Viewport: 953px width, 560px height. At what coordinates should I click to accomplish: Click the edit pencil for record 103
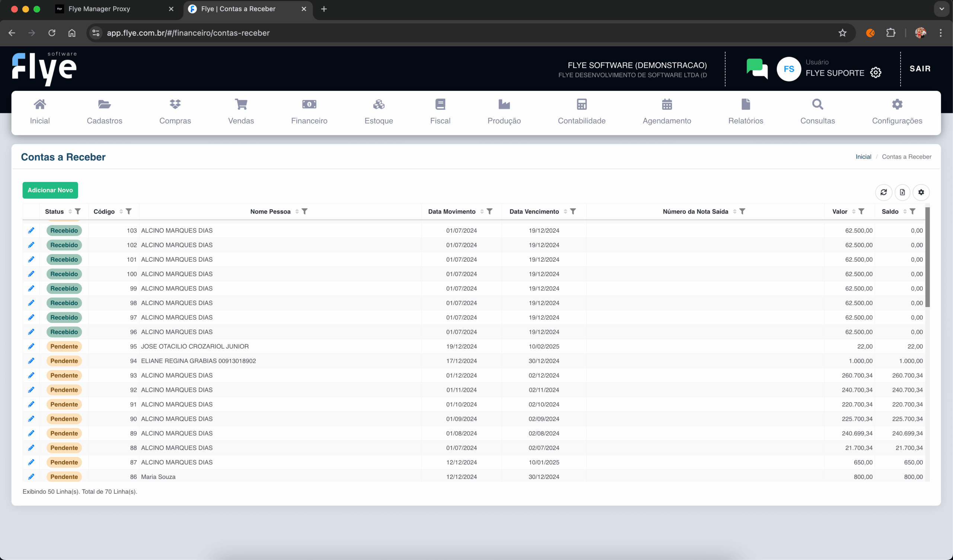point(31,230)
